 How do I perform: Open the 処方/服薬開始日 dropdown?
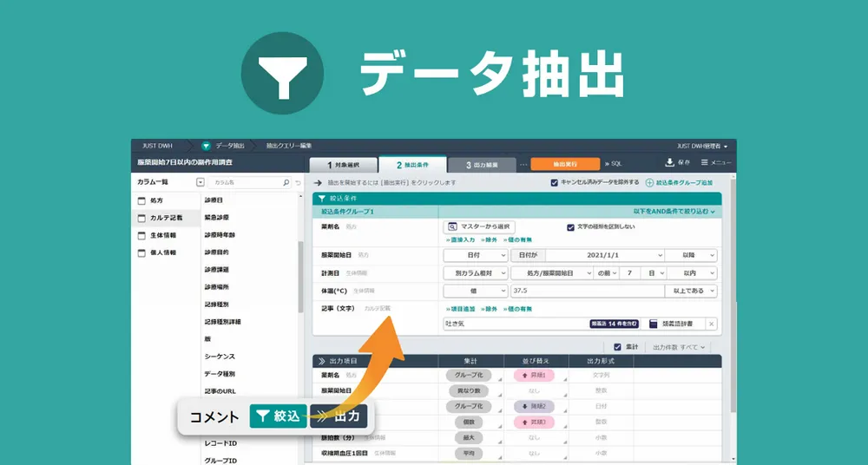click(552, 273)
